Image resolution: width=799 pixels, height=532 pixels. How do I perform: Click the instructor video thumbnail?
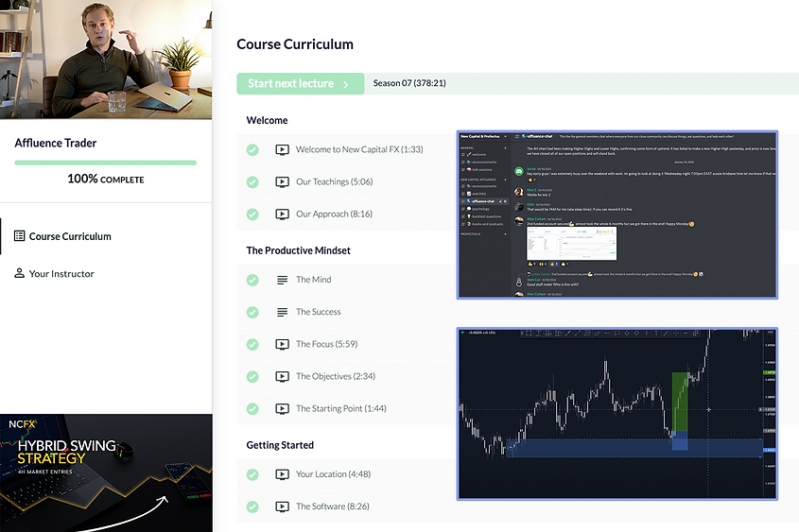(106, 59)
